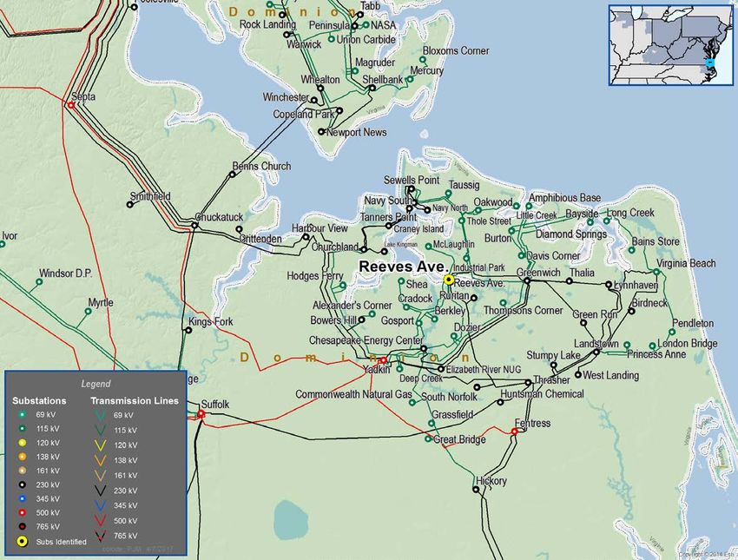Select the green Virginia Beach substation marker
The image size is (738, 560).
(x=656, y=272)
